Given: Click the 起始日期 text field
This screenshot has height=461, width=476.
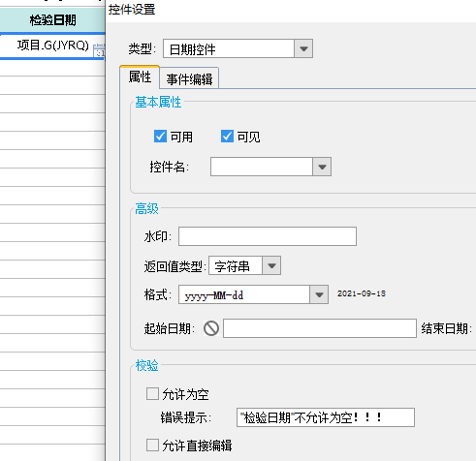Looking at the screenshot, I should point(320,328).
